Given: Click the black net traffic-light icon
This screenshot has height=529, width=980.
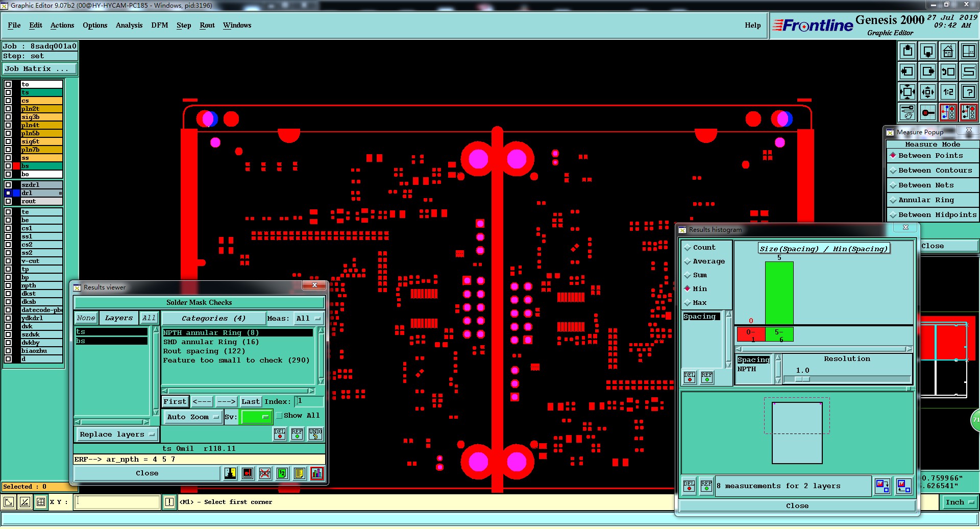Looking at the screenshot, I should [968, 112].
